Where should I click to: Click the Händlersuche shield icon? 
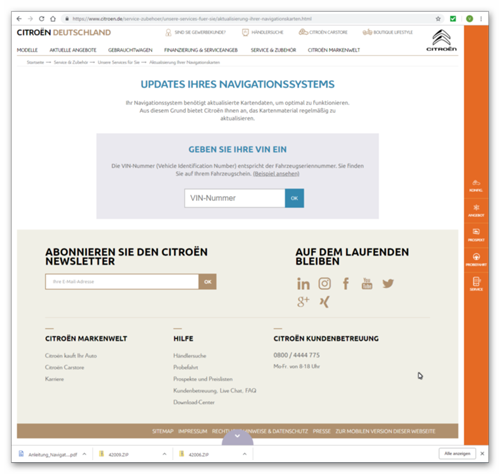coord(245,32)
